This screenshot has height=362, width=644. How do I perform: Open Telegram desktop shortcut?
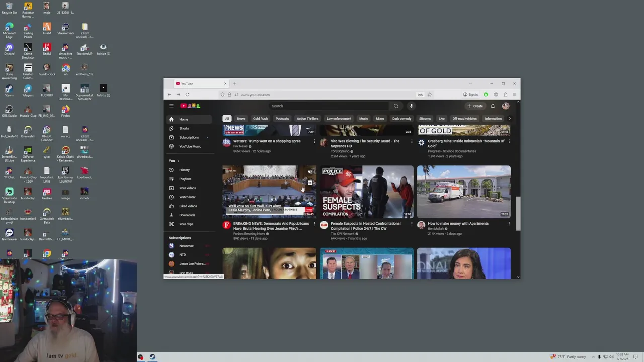28,90
